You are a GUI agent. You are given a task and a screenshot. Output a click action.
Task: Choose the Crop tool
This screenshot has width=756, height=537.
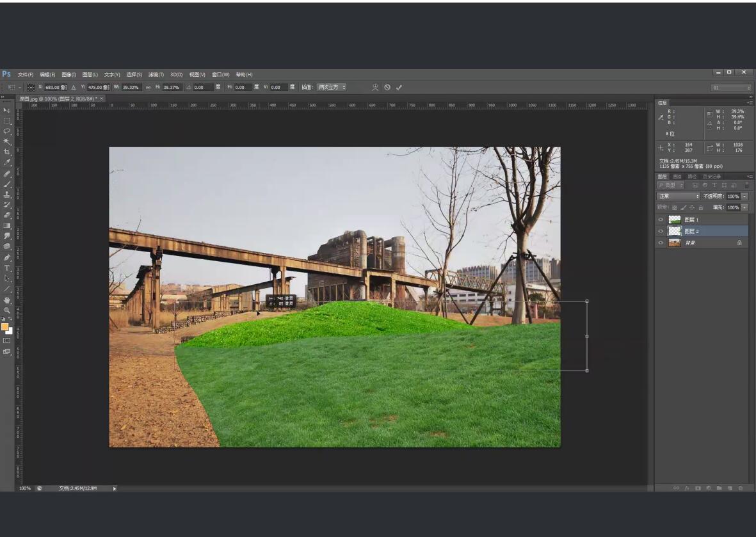pyautogui.click(x=7, y=152)
